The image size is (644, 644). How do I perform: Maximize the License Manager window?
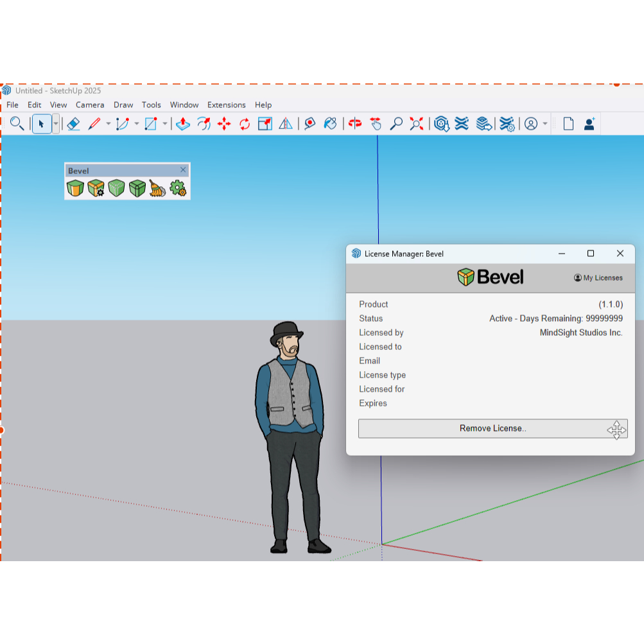[591, 254]
